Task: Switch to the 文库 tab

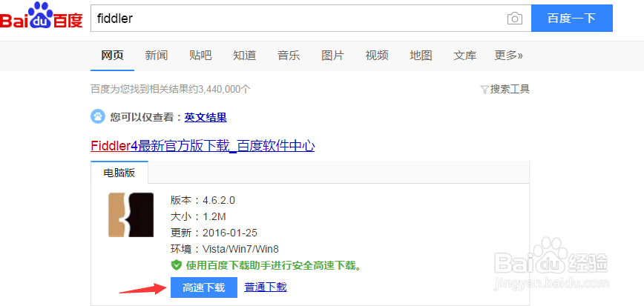Action: tap(464, 56)
